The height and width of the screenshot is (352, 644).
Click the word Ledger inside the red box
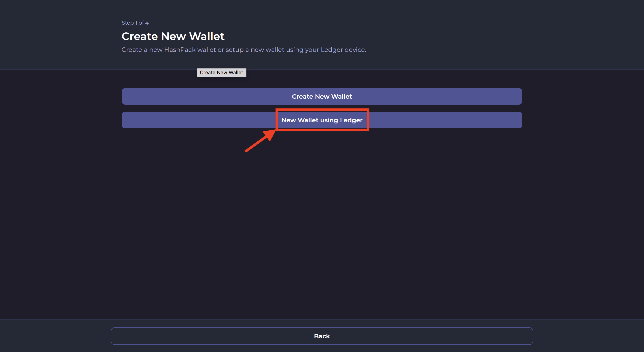click(351, 120)
